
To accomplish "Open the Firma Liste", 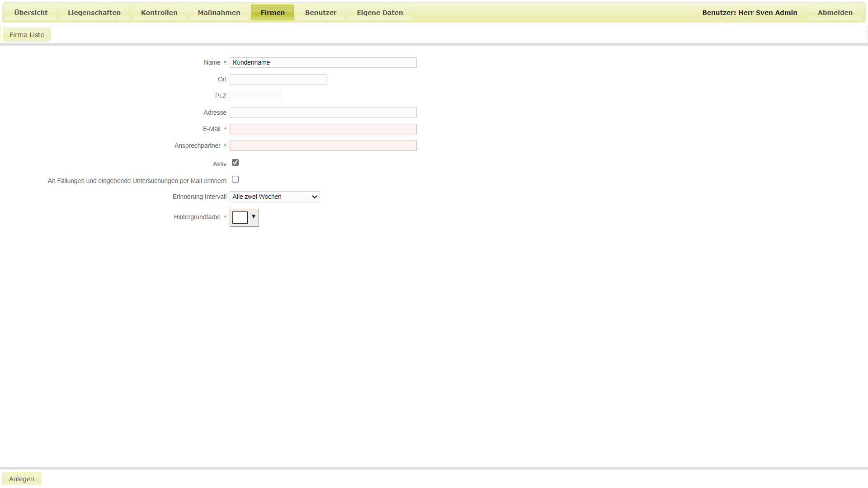I will (x=27, y=35).
